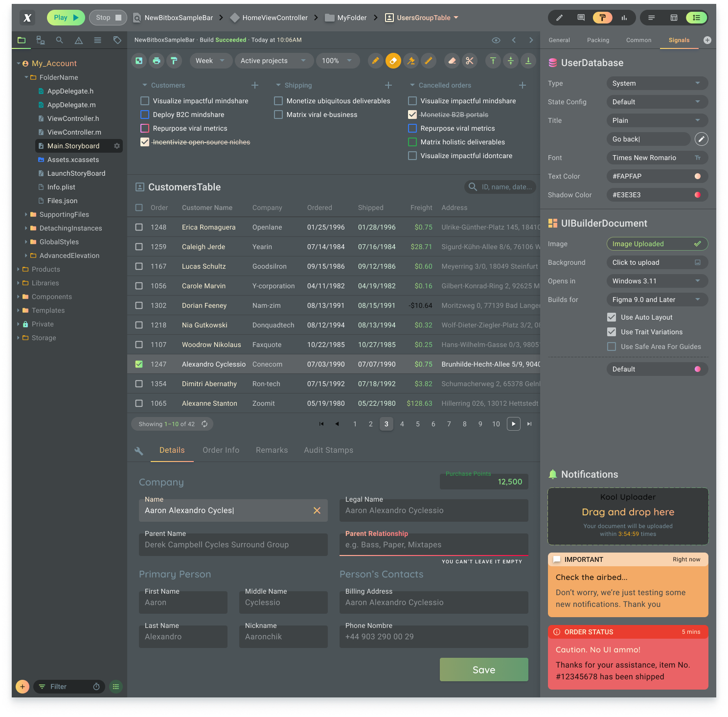Open the Active projects dropdown
728x717 pixels.
pyautogui.click(x=274, y=61)
